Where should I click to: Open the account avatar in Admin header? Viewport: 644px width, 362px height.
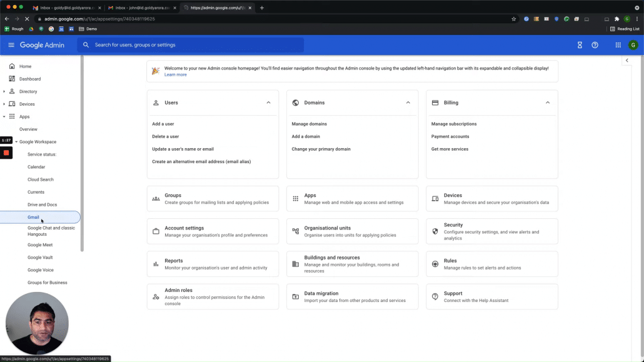point(633,45)
